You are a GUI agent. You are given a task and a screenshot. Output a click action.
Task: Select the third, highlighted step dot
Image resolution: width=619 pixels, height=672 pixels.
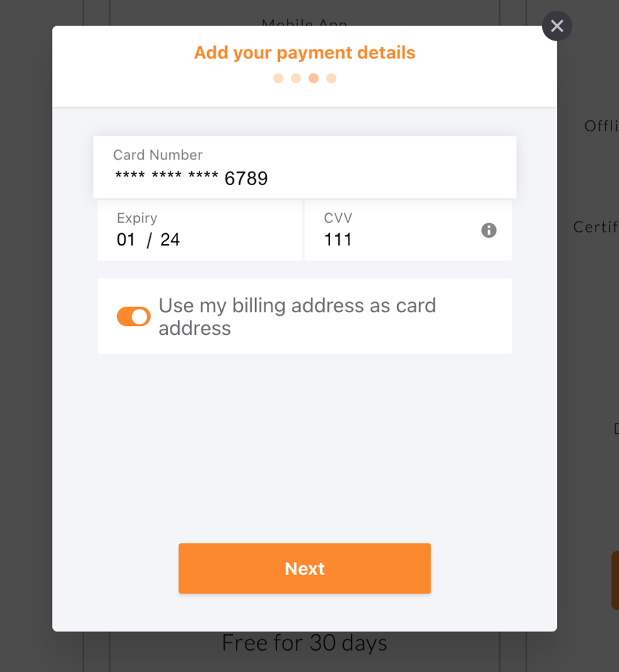(x=314, y=78)
